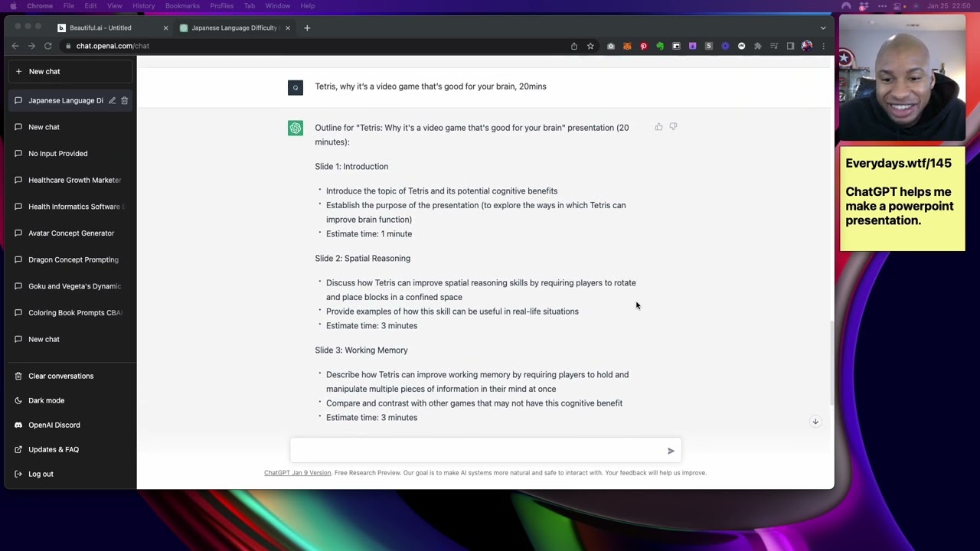This screenshot has width=980, height=551.
Task: Click the thumbs down feedback icon
Action: 673,127
